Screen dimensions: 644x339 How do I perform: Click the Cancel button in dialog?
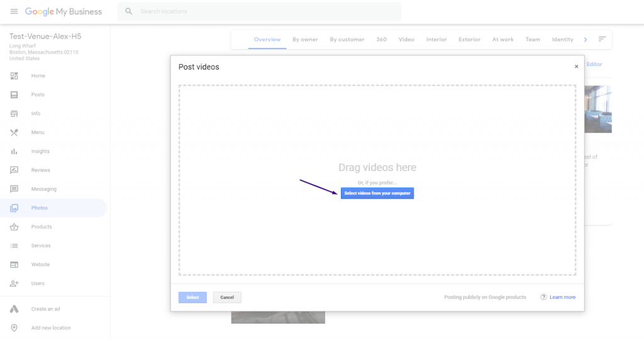coord(226,297)
